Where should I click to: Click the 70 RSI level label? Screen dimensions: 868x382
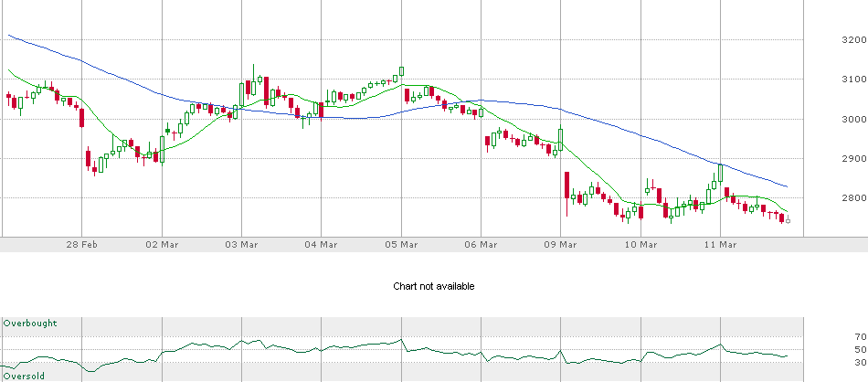(861, 336)
